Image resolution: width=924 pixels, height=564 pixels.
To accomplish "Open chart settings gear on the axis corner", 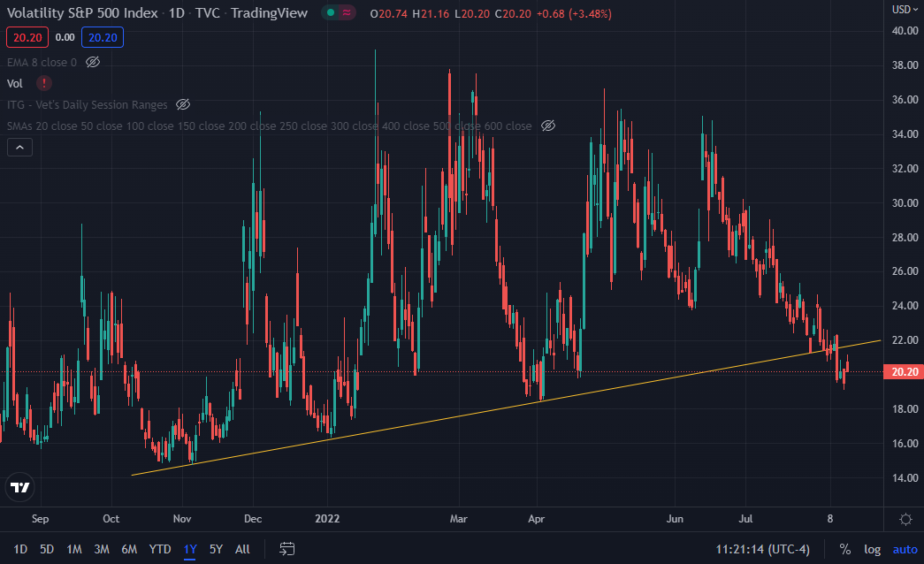I will point(905,519).
